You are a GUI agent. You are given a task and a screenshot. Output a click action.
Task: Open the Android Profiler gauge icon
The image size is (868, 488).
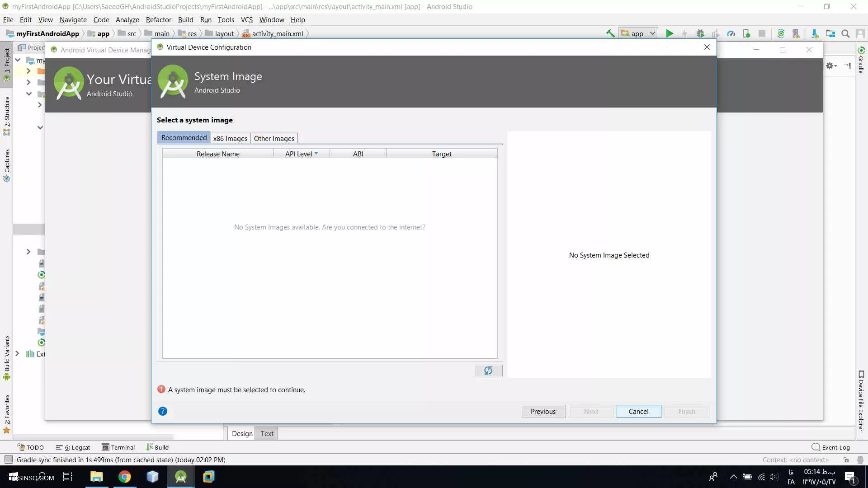(731, 33)
